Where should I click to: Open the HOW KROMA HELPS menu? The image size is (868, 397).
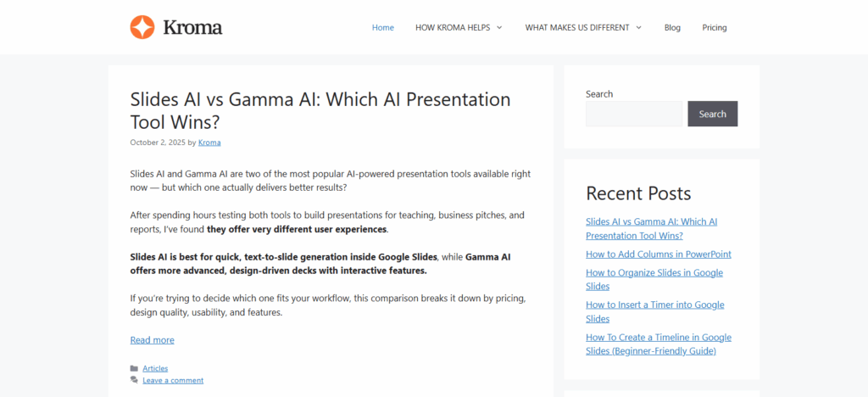tap(451, 27)
